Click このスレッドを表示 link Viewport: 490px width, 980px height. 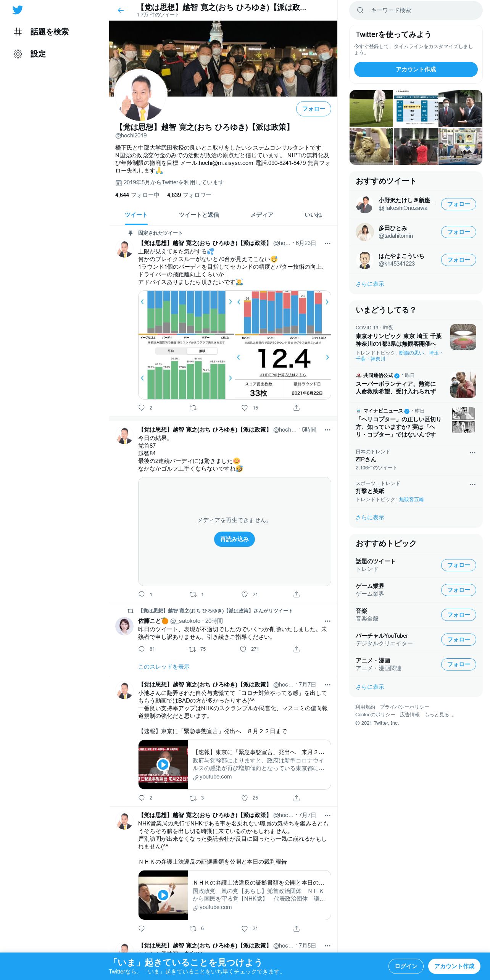[164, 667]
